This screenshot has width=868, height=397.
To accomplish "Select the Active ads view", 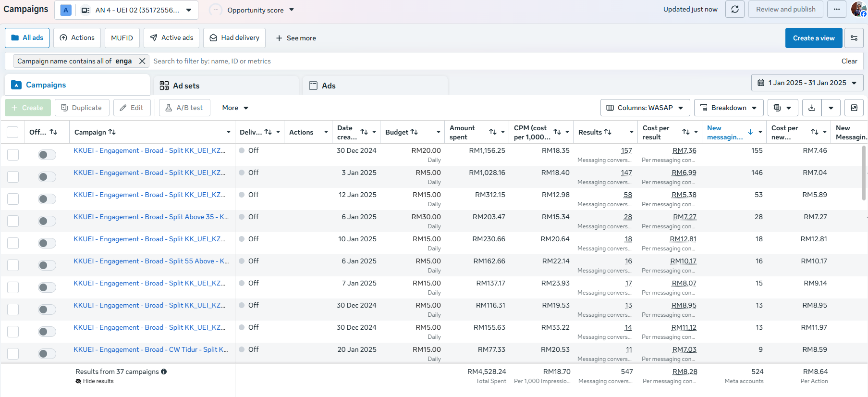I will [171, 38].
